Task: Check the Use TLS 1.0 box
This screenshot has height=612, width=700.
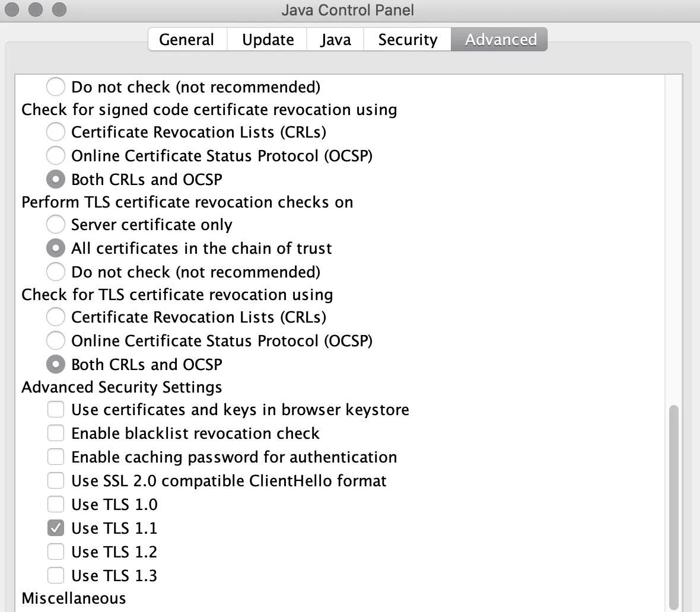Action: 56,504
